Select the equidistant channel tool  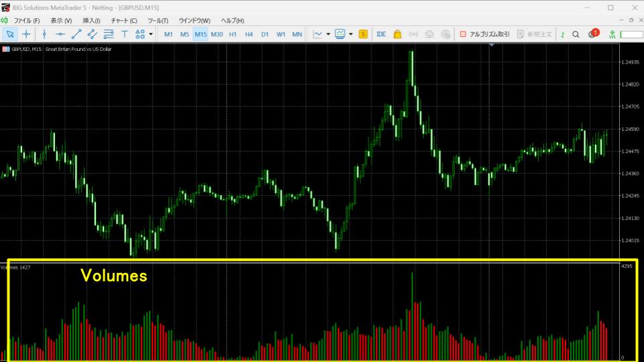[93, 34]
